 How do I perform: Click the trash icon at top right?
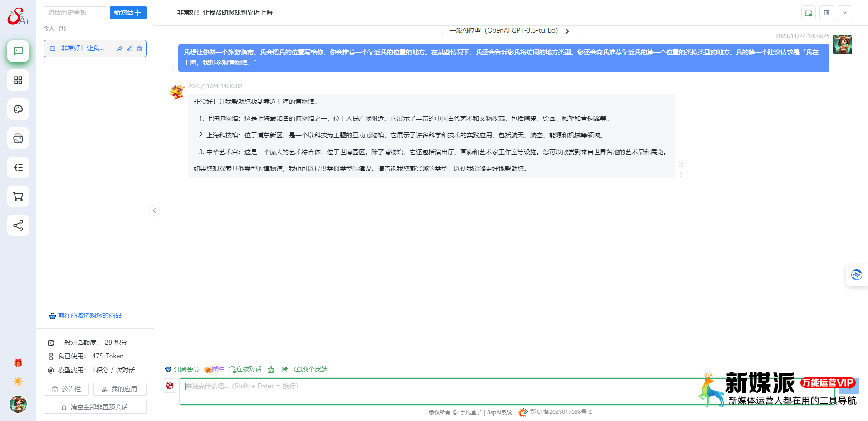coord(826,13)
